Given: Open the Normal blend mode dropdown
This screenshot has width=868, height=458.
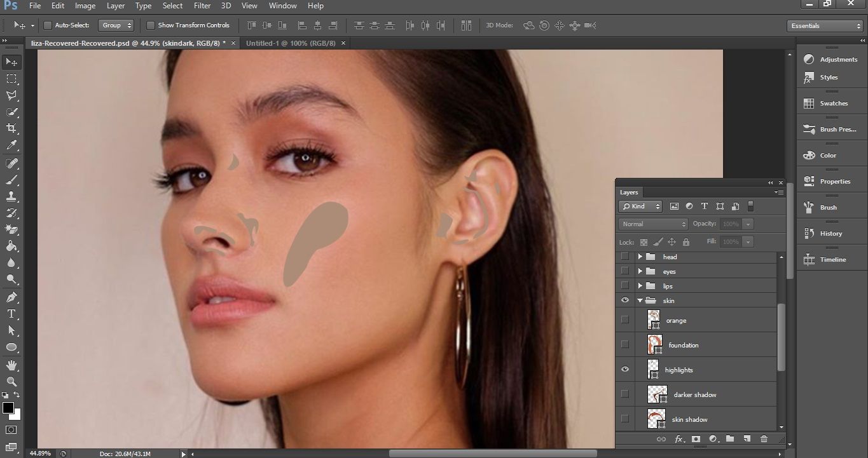Looking at the screenshot, I should point(654,224).
